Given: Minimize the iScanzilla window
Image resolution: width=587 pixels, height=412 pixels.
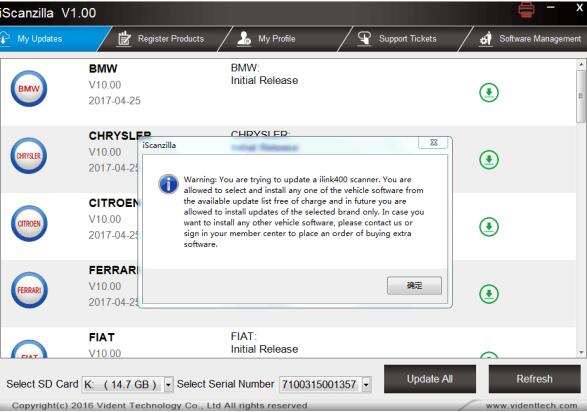Looking at the screenshot, I should pyautogui.click(x=550, y=7).
